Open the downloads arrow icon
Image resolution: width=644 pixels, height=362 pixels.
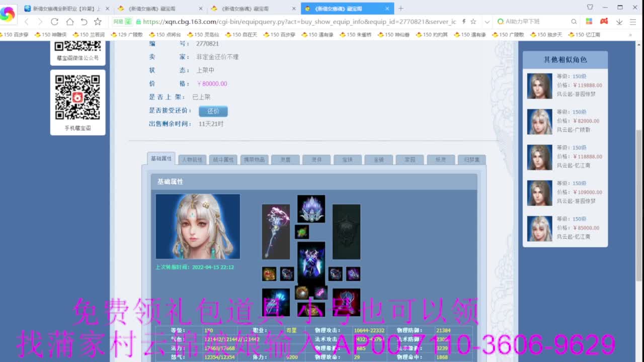[619, 22]
